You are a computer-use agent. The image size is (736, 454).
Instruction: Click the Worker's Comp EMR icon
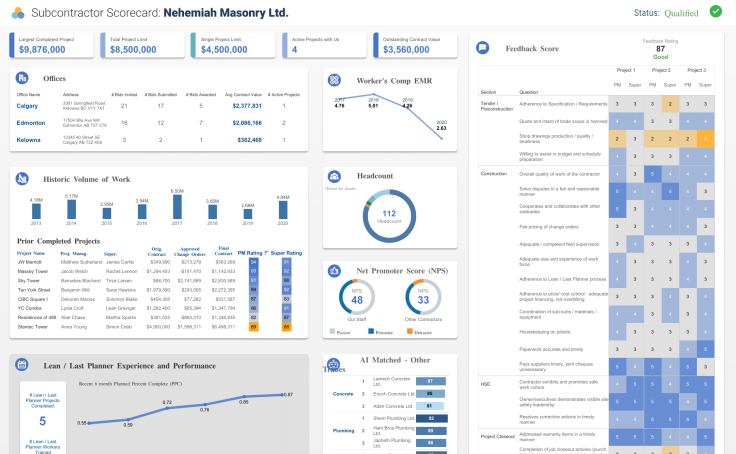pyautogui.click(x=334, y=79)
